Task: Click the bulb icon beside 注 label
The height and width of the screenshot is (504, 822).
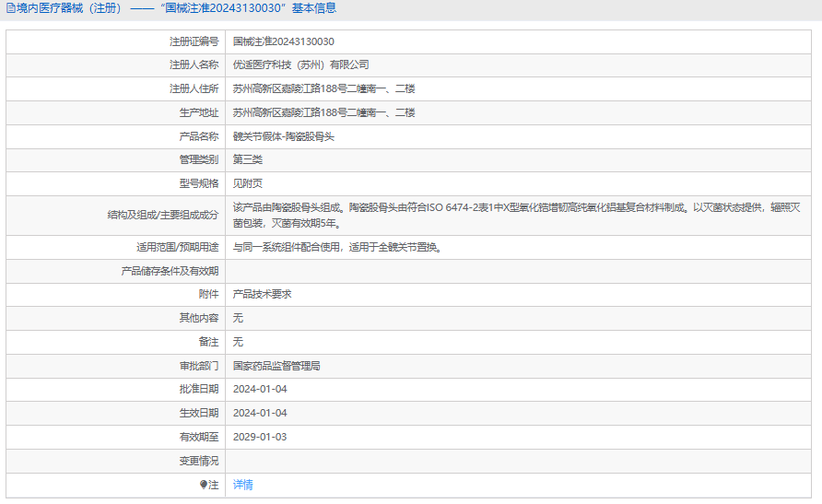Action: point(204,485)
